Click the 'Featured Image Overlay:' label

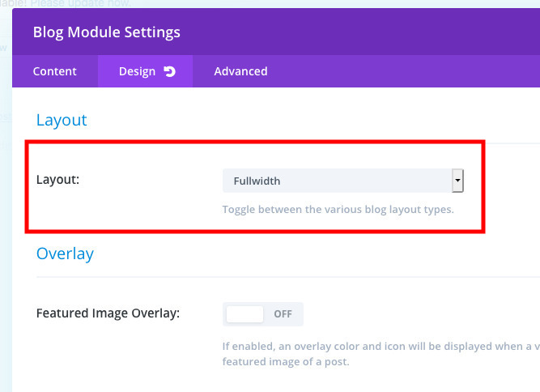pyautogui.click(x=108, y=313)
